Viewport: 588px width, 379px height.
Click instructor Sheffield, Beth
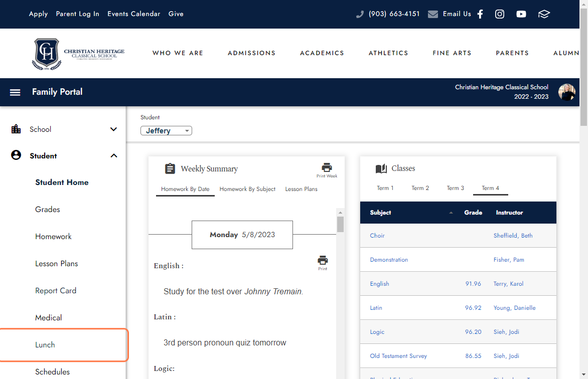(x=513, y=236)
